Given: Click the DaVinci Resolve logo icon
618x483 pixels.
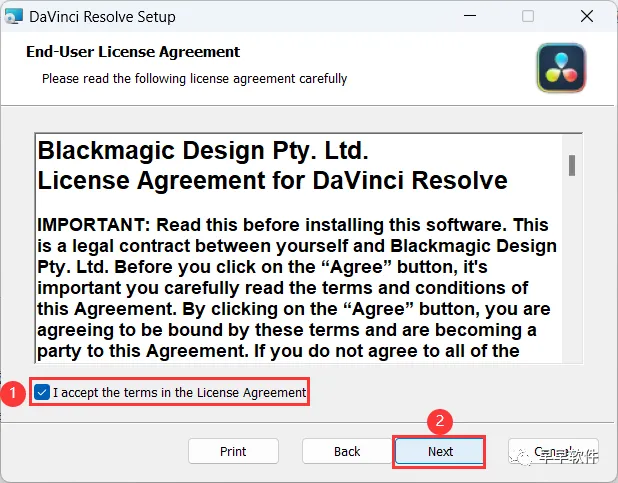Looking at the screenshot, I should coord(561,68).
